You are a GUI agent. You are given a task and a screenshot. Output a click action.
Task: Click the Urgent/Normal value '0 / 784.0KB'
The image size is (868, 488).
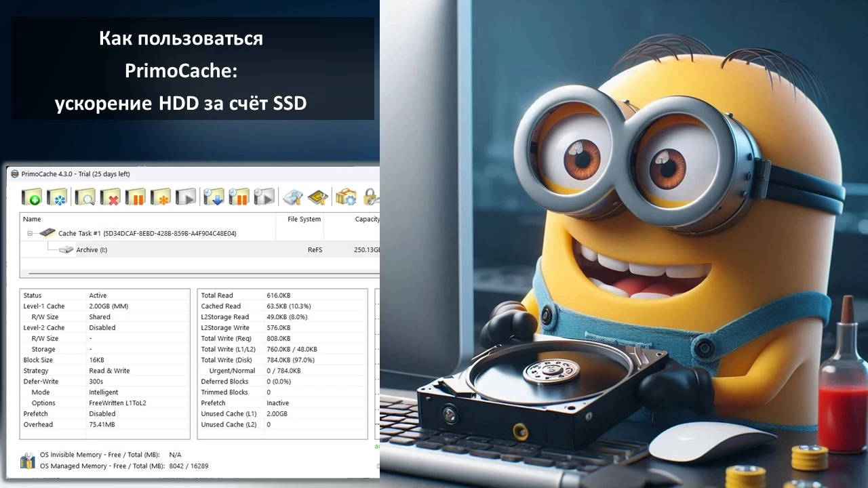point(283,371)
